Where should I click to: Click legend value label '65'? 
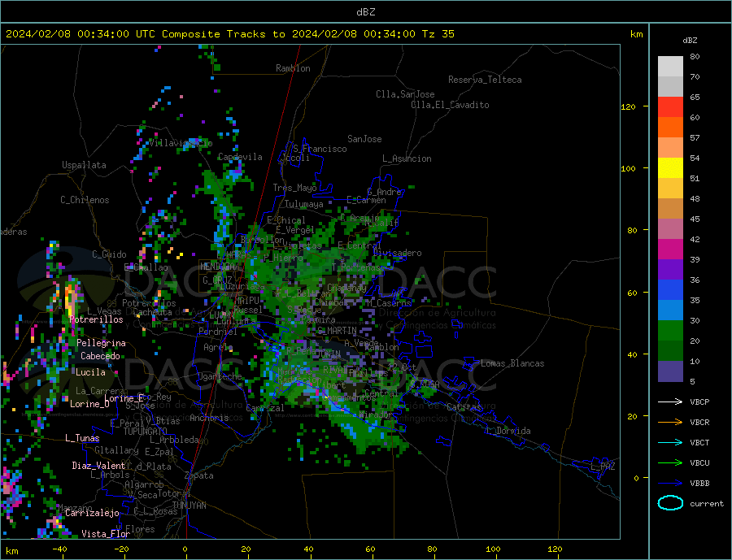(695, 97)
